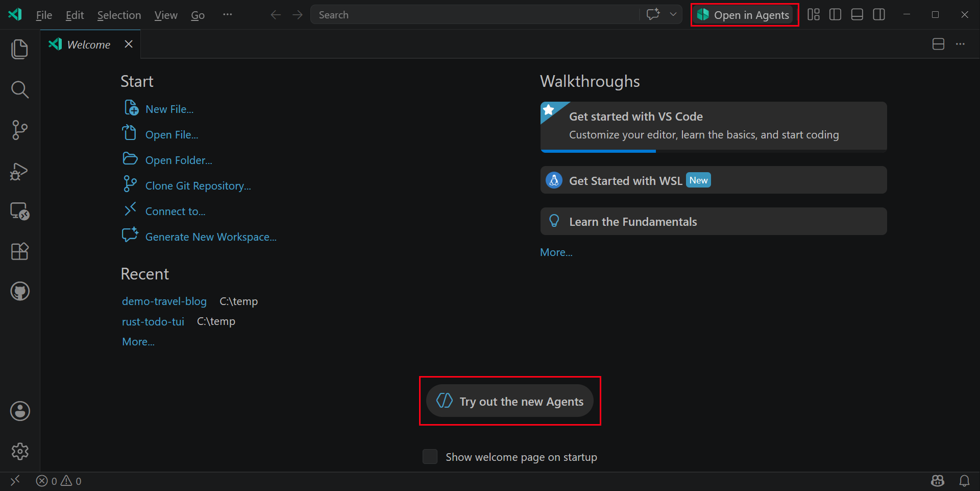Click New File link
This screenshot has width=980, height=491.
pyautogui.click(x=169, y=109)
